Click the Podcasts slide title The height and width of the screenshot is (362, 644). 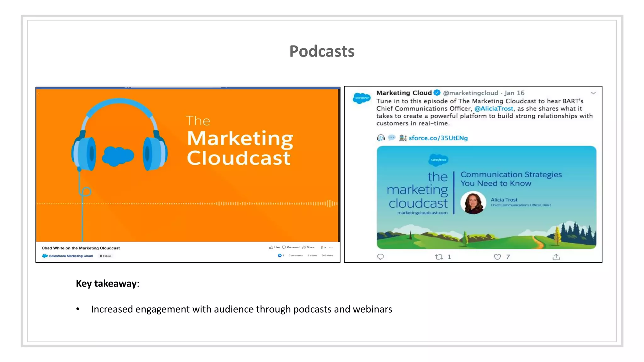point(322,51)
